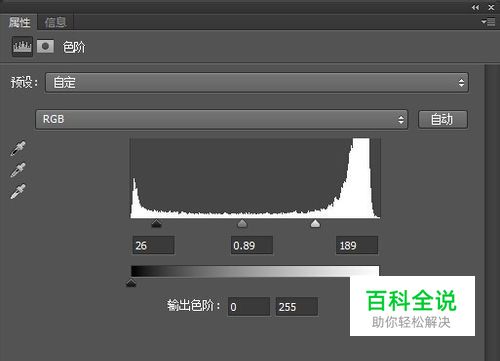Click output levels field showing 0
Viewport: 500px width, 361px height.
pyautogui.click(x=249, y=307)
